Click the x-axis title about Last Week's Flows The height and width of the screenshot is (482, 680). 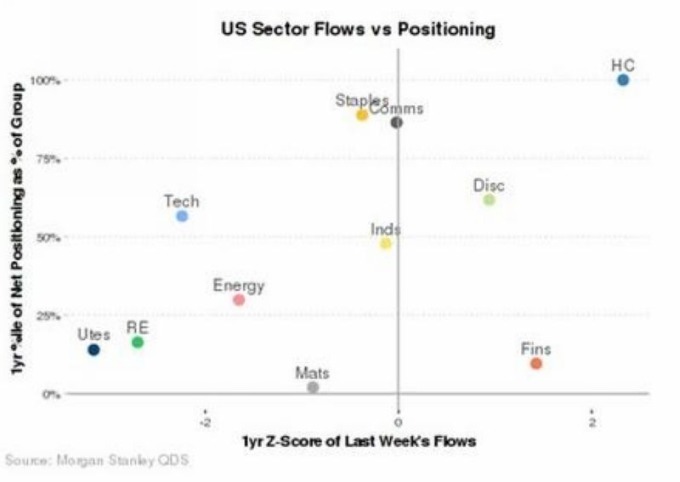tap(359, 440)
